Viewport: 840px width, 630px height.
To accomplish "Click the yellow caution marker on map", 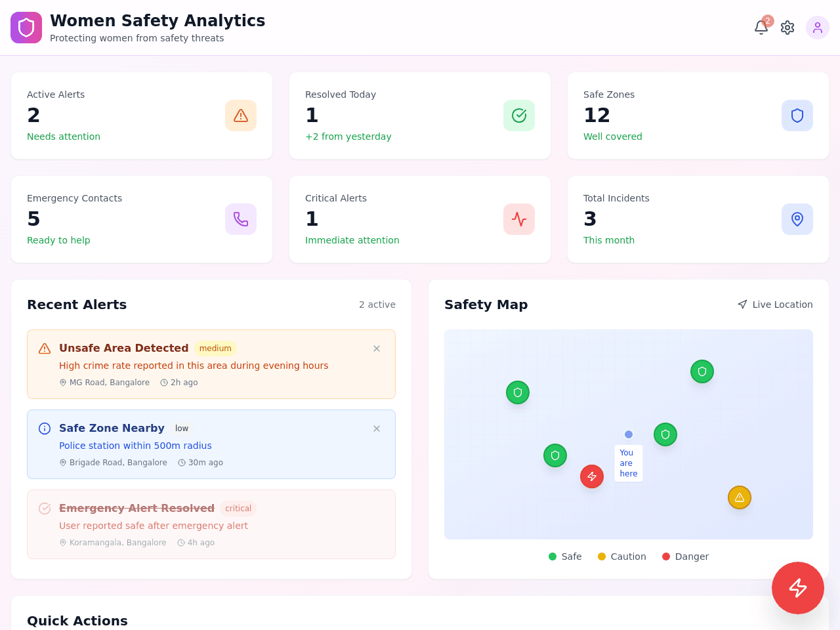I will coord(740,497).
